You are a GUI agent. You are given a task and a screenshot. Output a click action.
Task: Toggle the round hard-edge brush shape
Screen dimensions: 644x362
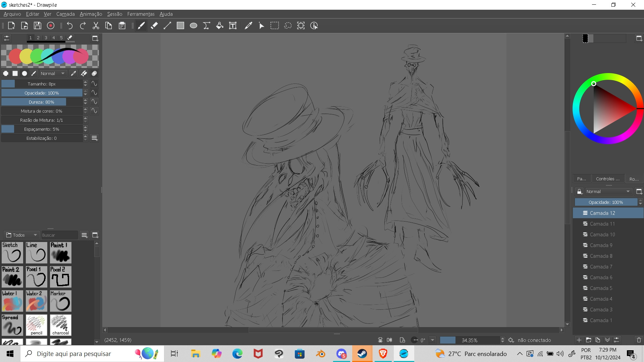(x=6, y=73)
